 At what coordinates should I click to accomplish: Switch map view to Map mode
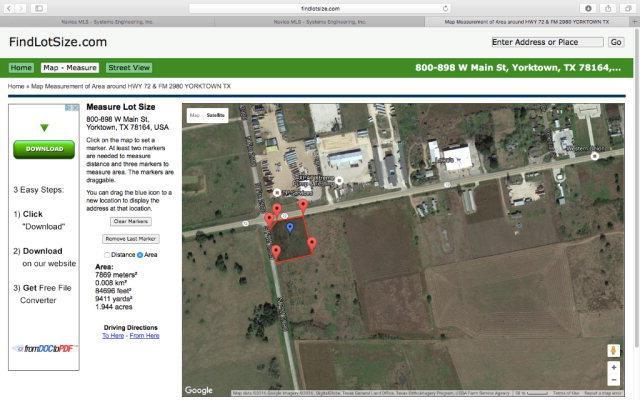coord(195,116)
